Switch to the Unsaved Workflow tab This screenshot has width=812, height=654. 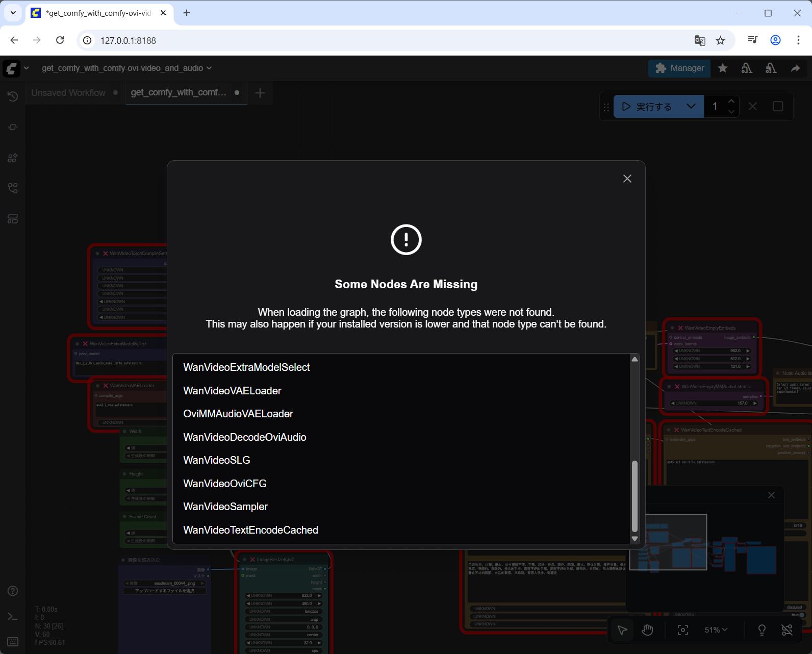[68, 93]
